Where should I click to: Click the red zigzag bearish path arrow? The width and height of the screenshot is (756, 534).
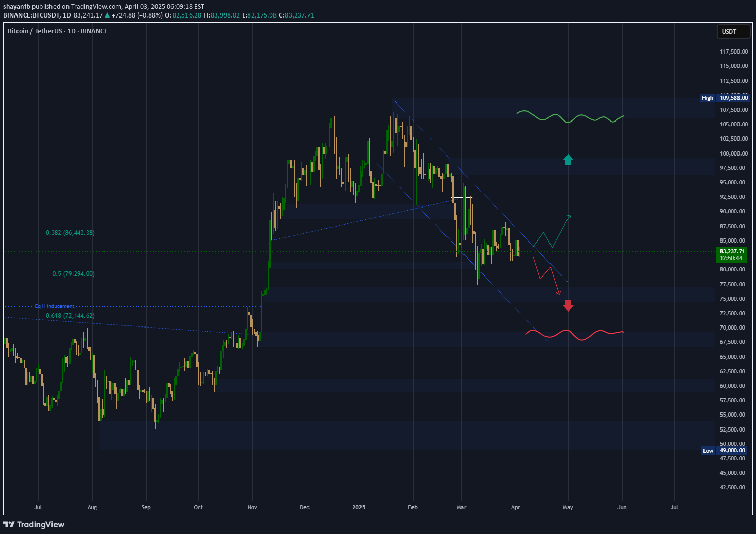pos(547,276)
